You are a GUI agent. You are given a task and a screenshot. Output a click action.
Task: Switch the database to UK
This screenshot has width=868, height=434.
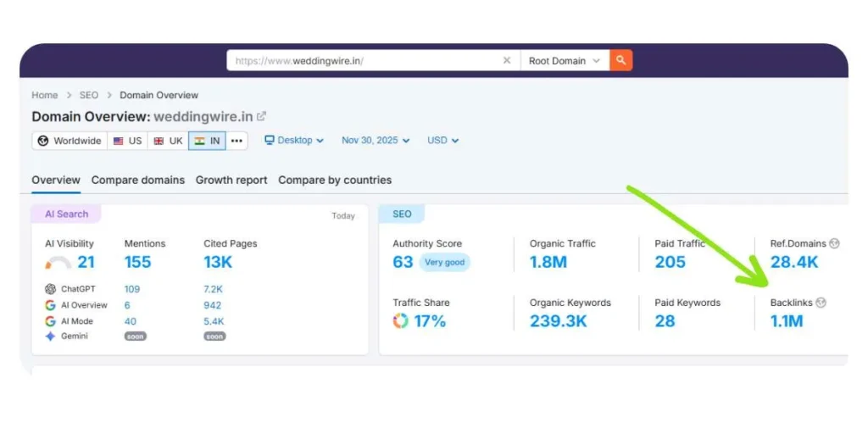(x=168, y=141)
